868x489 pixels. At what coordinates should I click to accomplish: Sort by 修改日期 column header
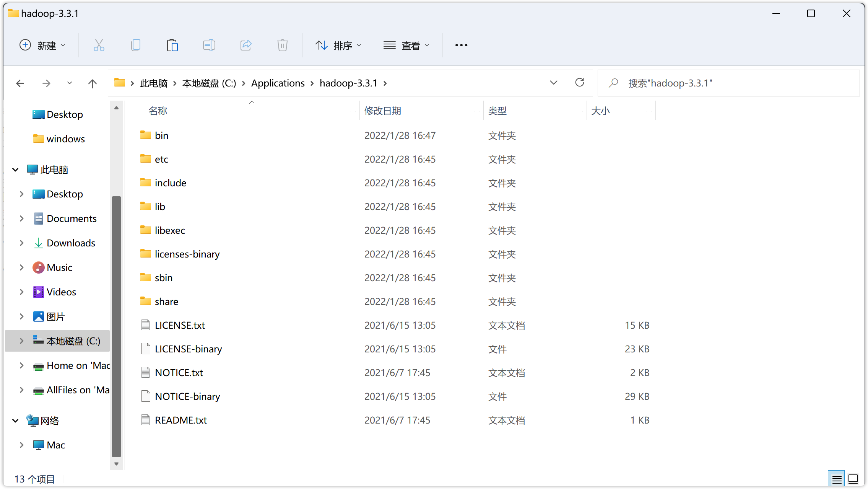(382, 111)
